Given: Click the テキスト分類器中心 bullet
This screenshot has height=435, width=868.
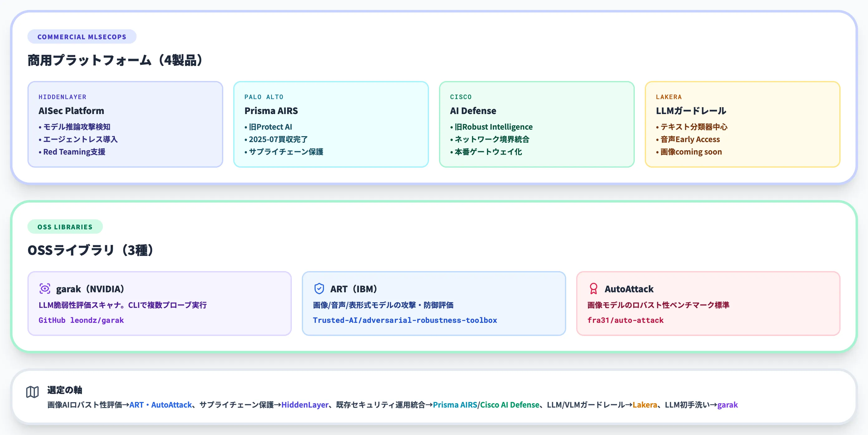Looking at the screenshot, I should pos(692,127).
